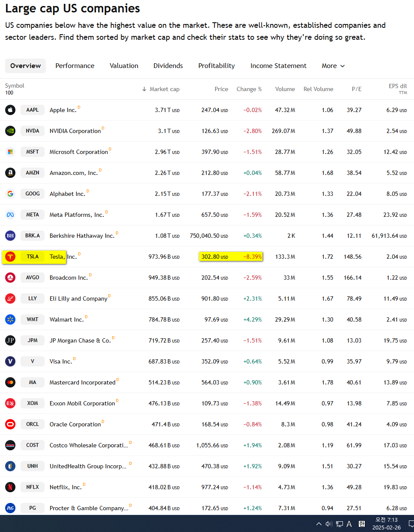Click the Price column header

point(221,89)
